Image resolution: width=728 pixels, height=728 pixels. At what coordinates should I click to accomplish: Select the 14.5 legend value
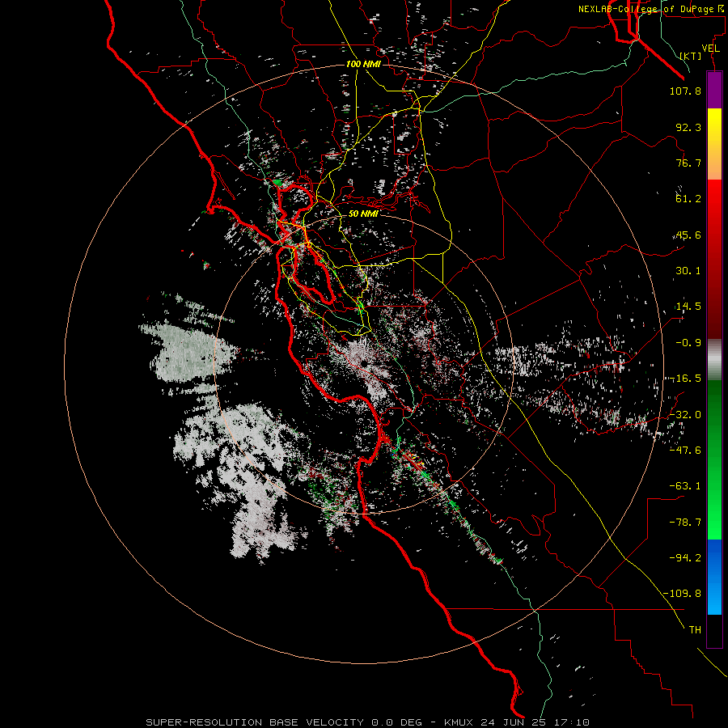click(688, 307)
